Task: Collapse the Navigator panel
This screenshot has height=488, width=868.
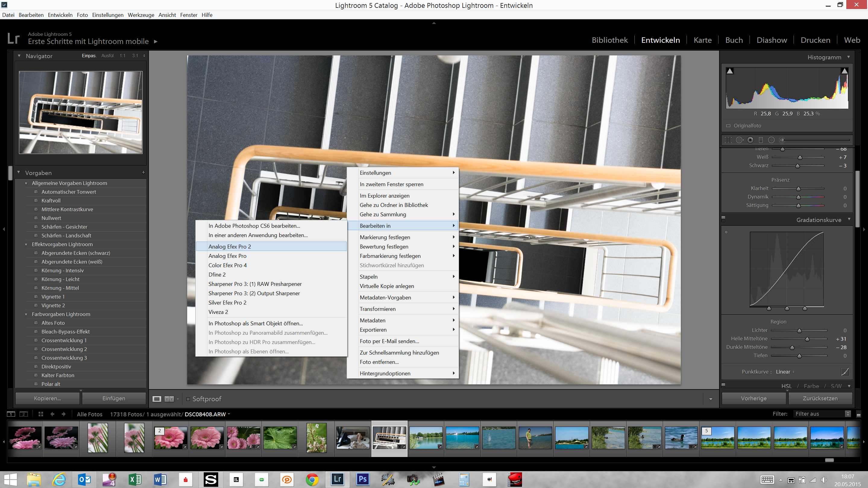Action: pyautogui.click(x=19, y=56)
